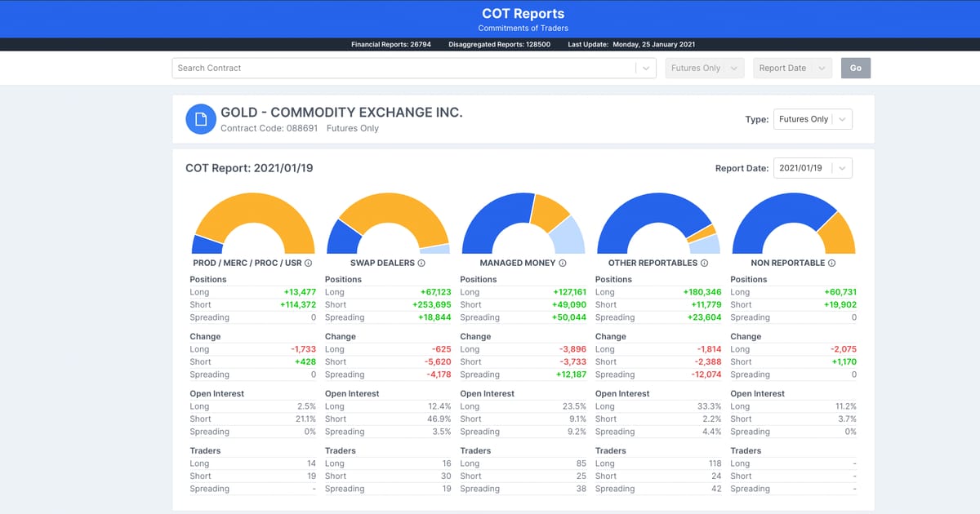Click the document icon beside the GOLD contract title

[201, 119]
